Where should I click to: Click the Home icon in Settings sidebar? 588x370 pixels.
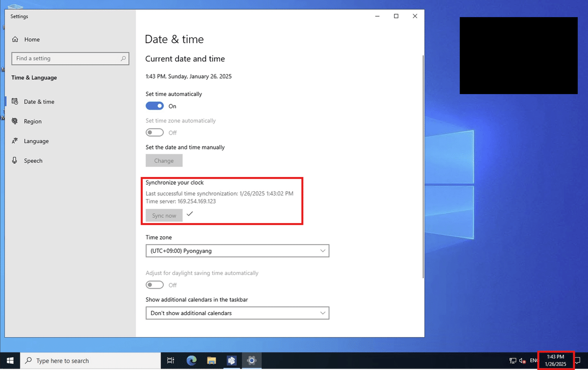tap(16, 39)
